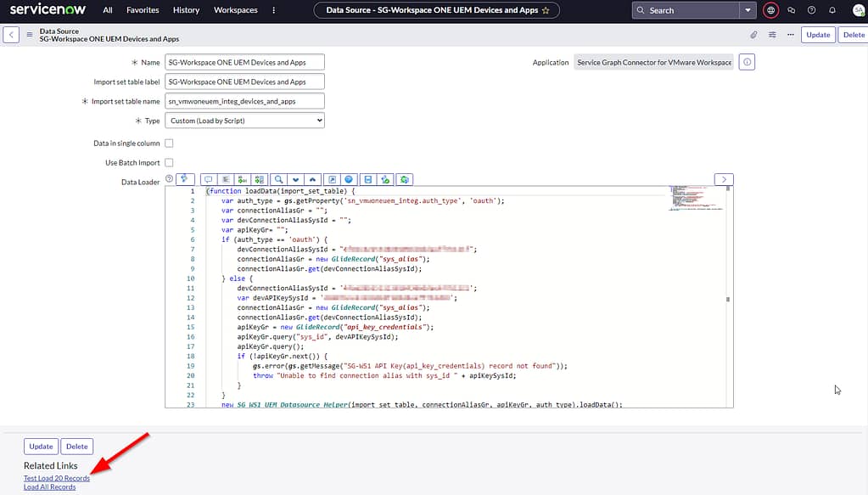Open the form personalize settings icon
The width and height of the screenshot is (868, 495).
pyautogui.click(x=772, y=35)
